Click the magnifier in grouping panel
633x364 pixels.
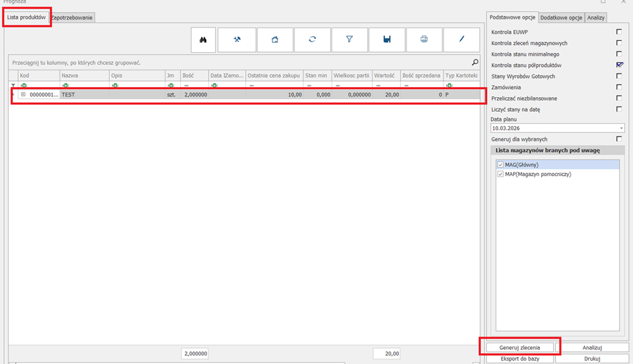coord(475,62)
